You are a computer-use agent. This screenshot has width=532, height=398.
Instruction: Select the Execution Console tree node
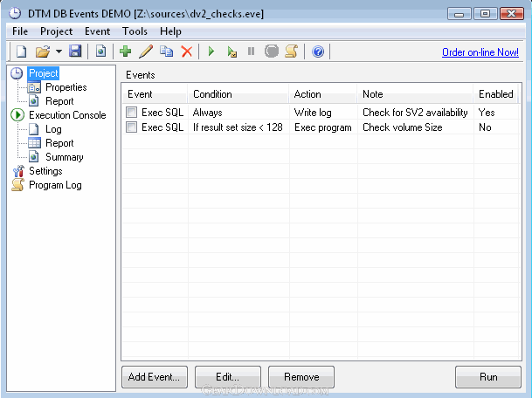(67, 115)
